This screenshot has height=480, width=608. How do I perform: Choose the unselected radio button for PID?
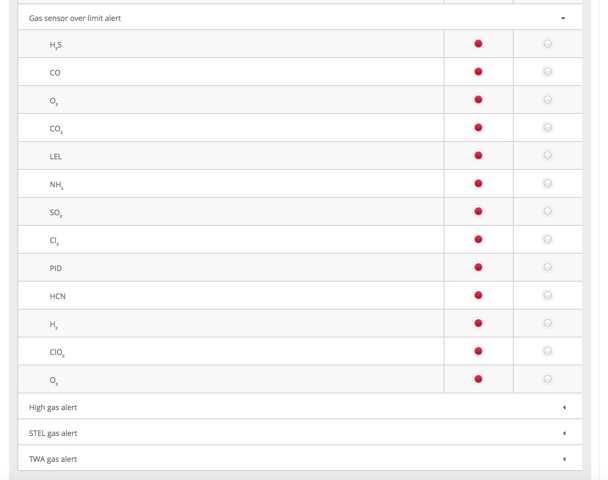pos(547,267)
